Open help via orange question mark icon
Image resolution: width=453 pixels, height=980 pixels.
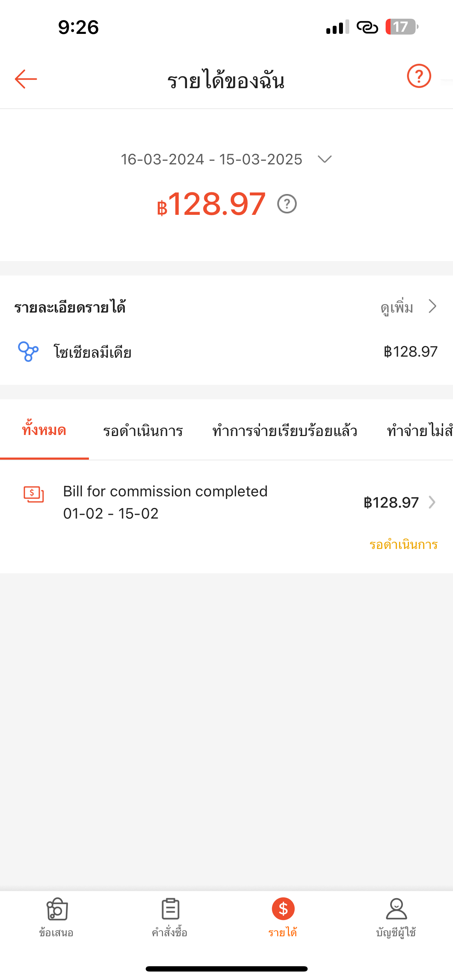(419, 76)
